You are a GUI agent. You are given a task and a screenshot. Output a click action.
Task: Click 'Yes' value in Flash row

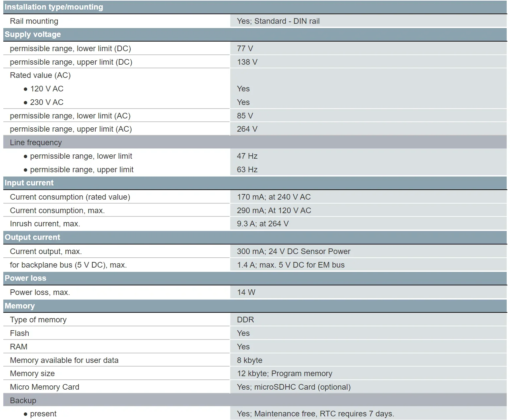(x=243, y=333)
